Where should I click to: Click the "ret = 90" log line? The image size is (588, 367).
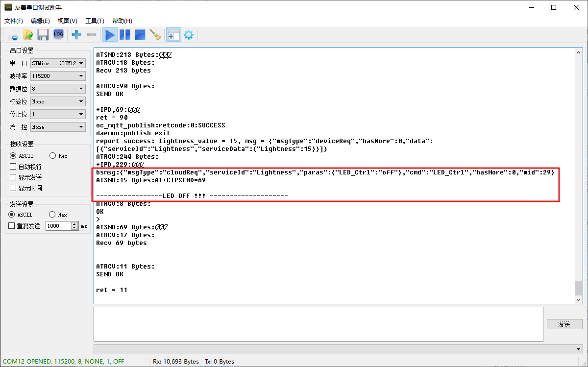click(112, 118)
